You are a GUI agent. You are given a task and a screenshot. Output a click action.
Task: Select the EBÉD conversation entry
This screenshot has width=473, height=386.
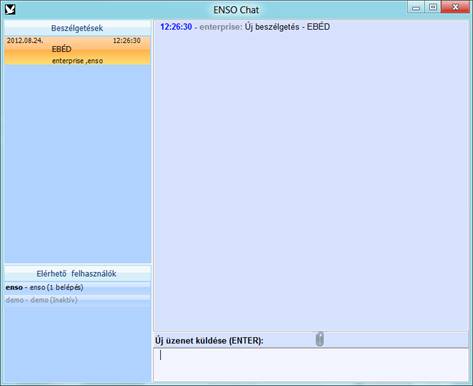coord(77,50)
